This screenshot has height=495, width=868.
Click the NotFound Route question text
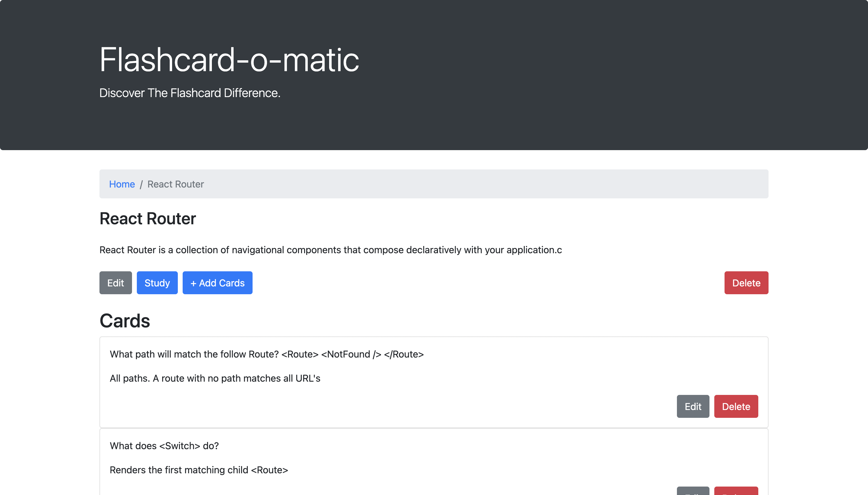pyautogui.click(x=266, y=354)
